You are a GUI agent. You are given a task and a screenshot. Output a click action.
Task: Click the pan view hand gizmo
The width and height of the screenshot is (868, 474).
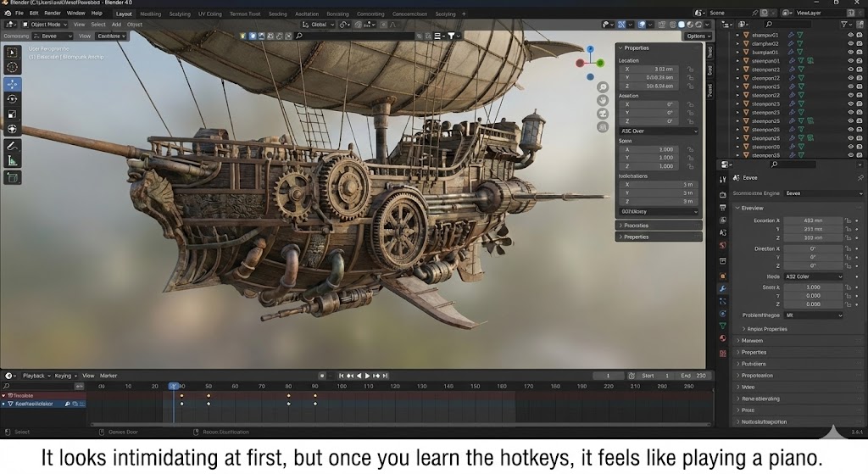[x=603, y=101]
